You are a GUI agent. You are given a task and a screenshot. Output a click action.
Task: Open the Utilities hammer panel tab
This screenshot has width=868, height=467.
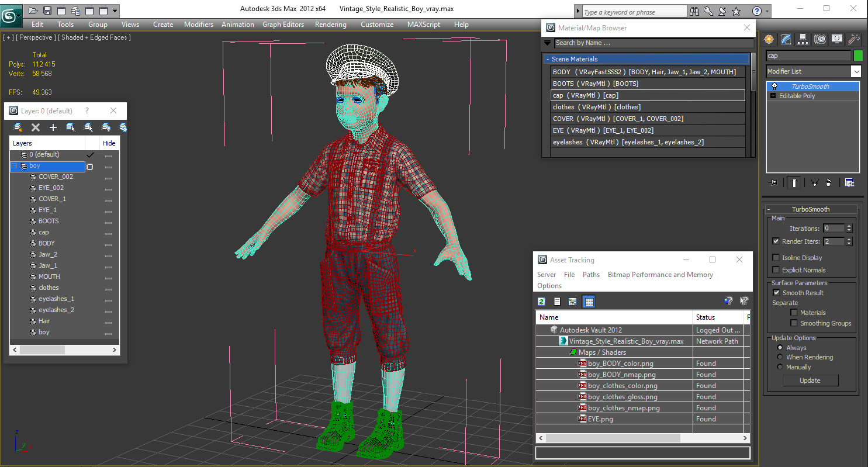pyautogui.click(x=854, y=39)
